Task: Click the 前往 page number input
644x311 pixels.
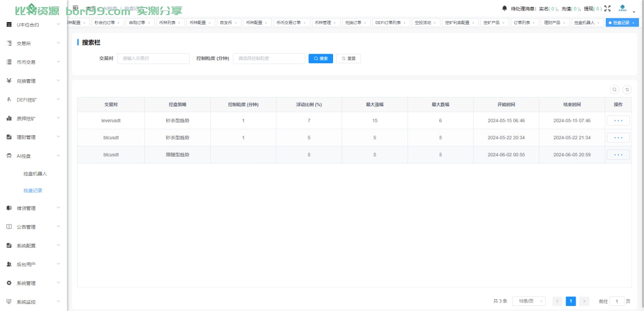Action: (617, 301)
